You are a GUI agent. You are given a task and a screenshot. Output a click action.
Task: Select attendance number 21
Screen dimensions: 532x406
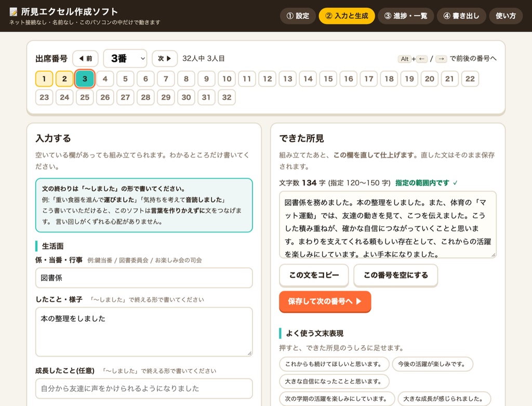[x=449, y=78]
